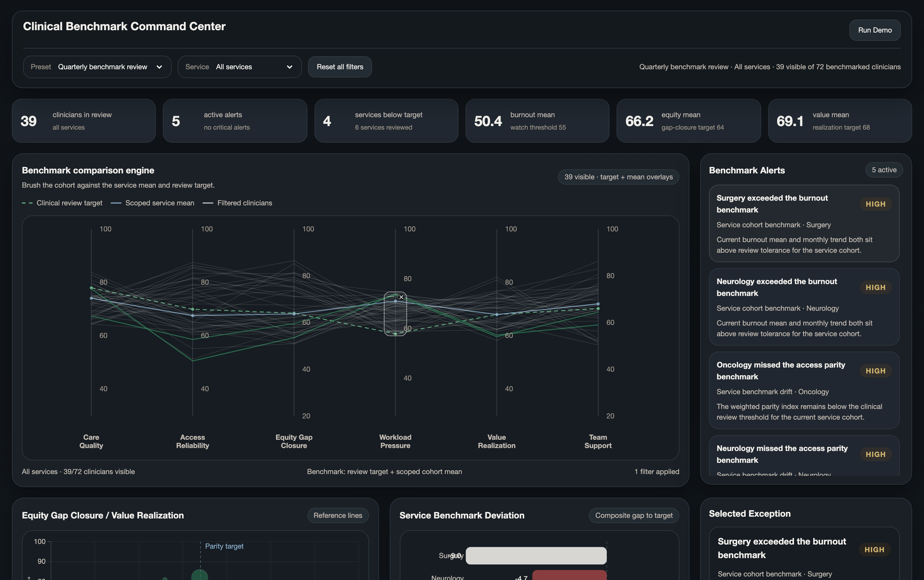The width and height of the screenshot is (924, 580).
Task: Click the Neurology deviation bar
Action: 570,575
